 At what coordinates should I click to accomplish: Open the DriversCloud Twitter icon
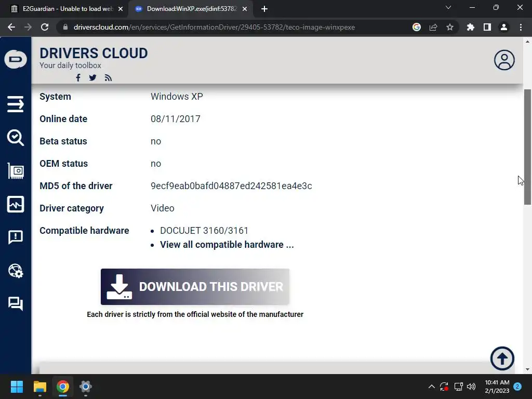coord(92,78)
